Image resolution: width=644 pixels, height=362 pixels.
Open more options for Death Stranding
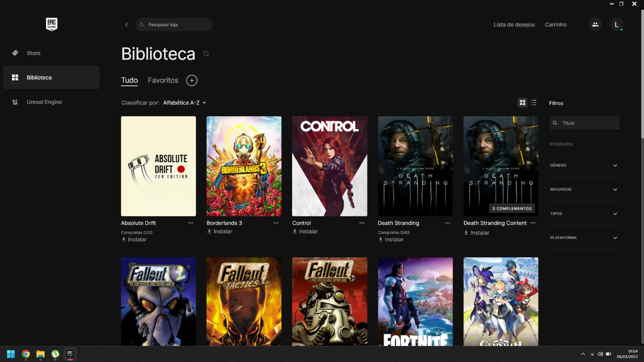[448, 223]
